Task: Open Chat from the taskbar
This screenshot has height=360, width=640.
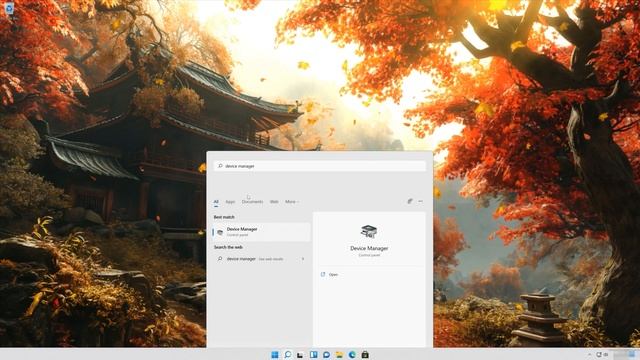Action: pyautogui.click(x=326, y=354)
